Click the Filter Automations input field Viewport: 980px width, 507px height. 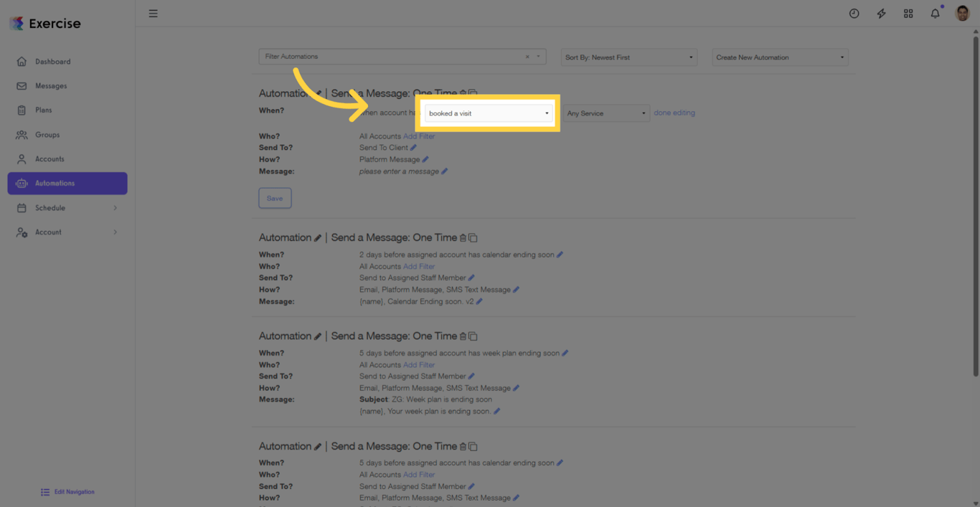(x=391, y=57)
